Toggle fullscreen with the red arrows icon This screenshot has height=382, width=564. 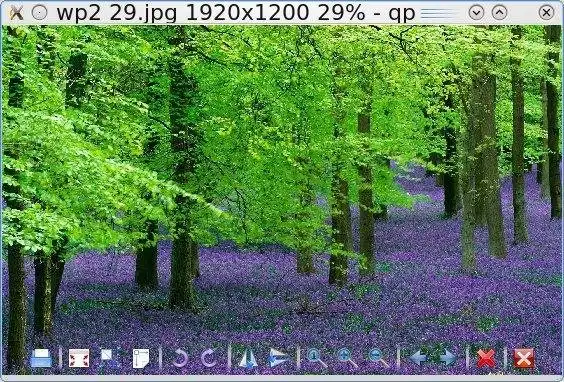pos(79,358)
